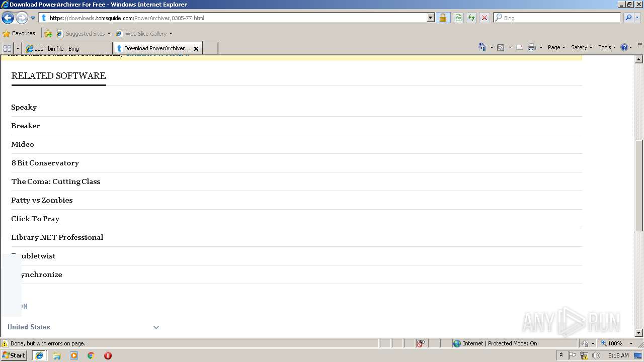Click the Read Mail envelope icon
644x362 pixels.
pos(520,47)
